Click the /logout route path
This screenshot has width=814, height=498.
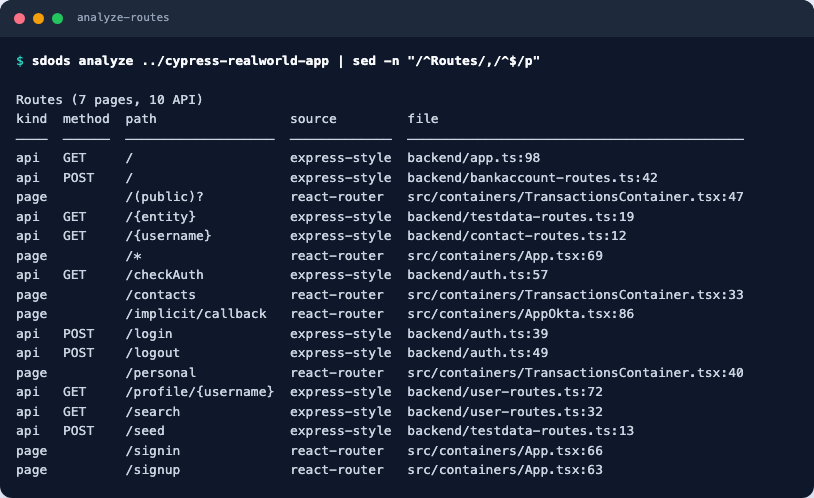pyautogui.click(x=153, y=353)
